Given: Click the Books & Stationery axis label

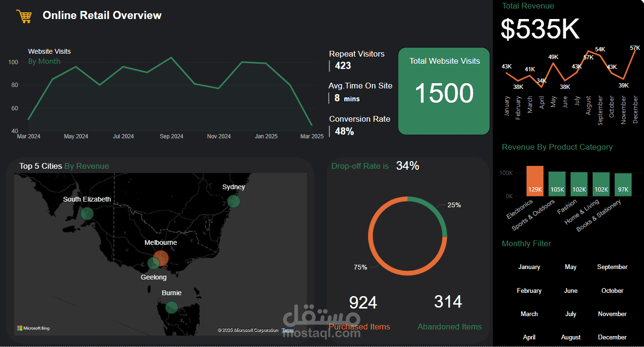Looking at the screenshot, I should coord(598,215).
